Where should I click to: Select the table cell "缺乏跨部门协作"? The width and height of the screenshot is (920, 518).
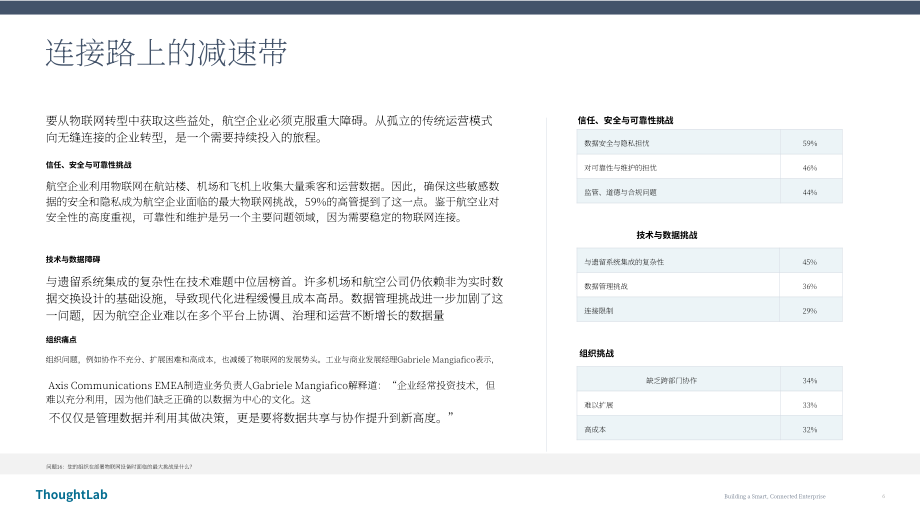[678, 380]
